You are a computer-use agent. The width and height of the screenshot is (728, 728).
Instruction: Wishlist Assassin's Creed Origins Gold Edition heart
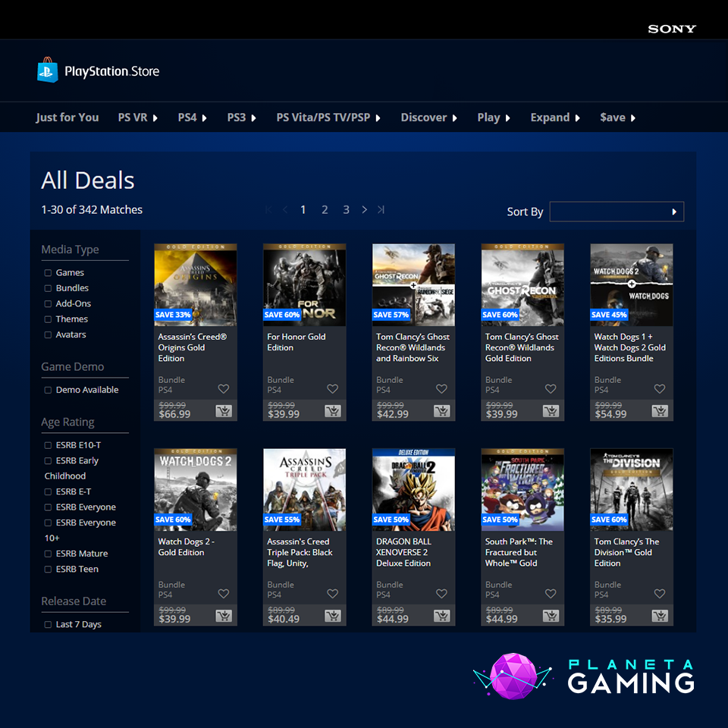click(224, 388)
